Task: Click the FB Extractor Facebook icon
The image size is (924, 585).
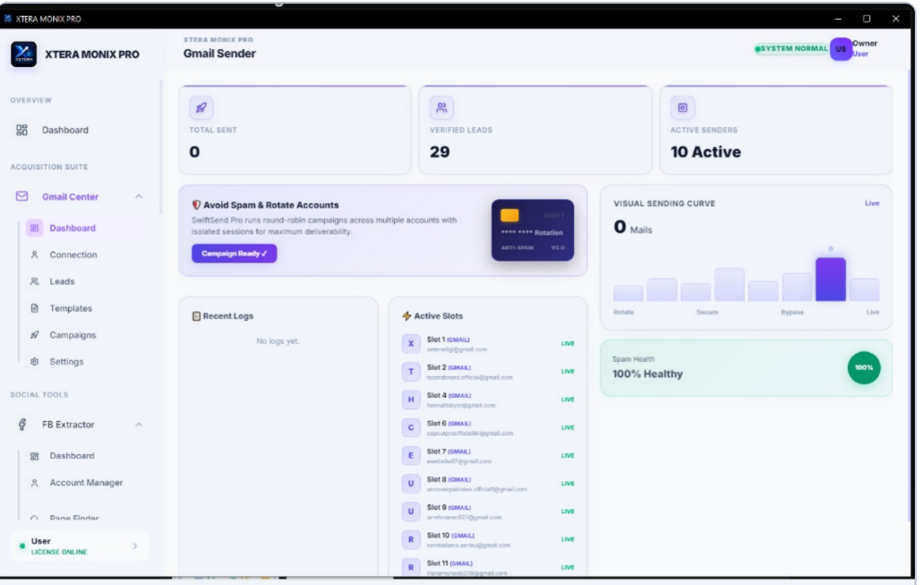Action: point(22,425)
